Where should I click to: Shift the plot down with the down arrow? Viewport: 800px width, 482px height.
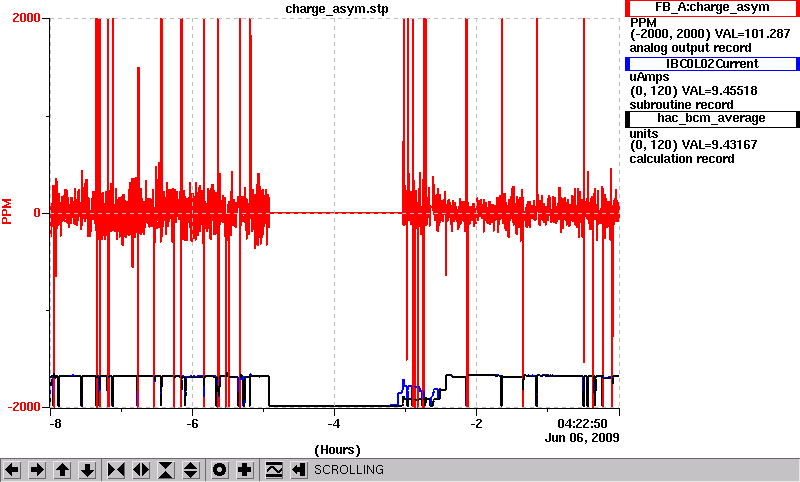pyautogui.click(x=88, y=470)
